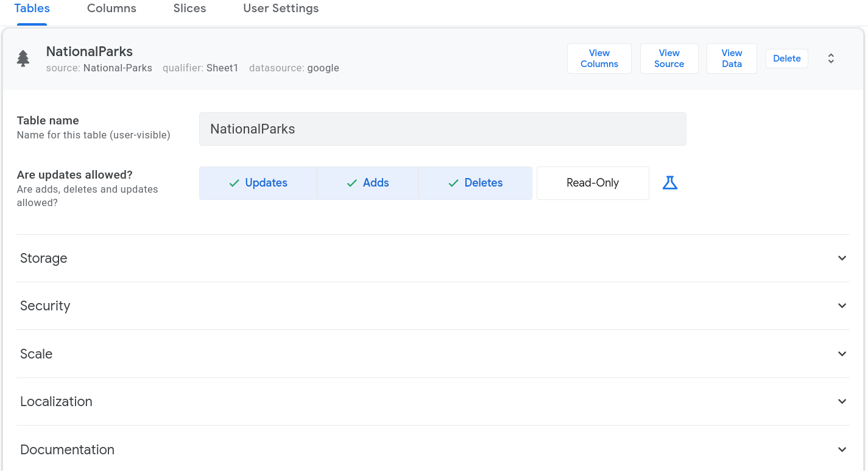Toggle Adds permission

(368, 183)
